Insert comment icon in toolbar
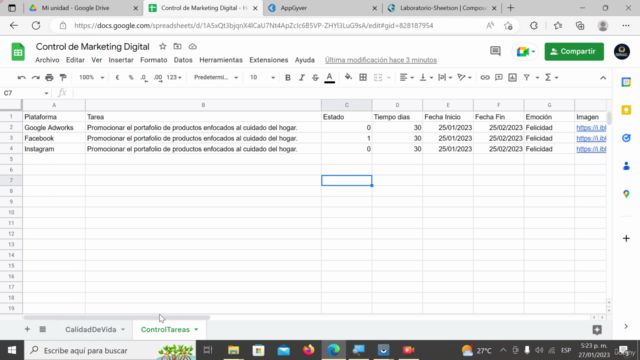This screenshot has width=640, height=360. (499, 78)
